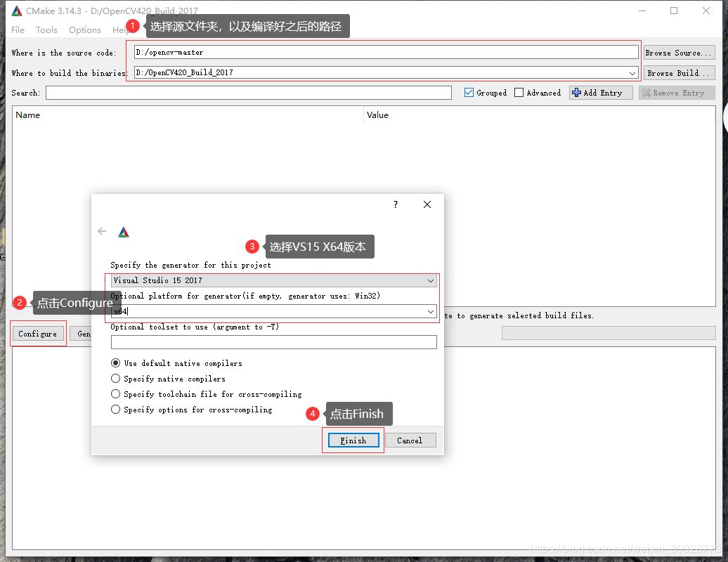Image resolution: width=728 pixels, height=562 pixels.
Task: Close the CMake main window
Action: coord(706,11)
